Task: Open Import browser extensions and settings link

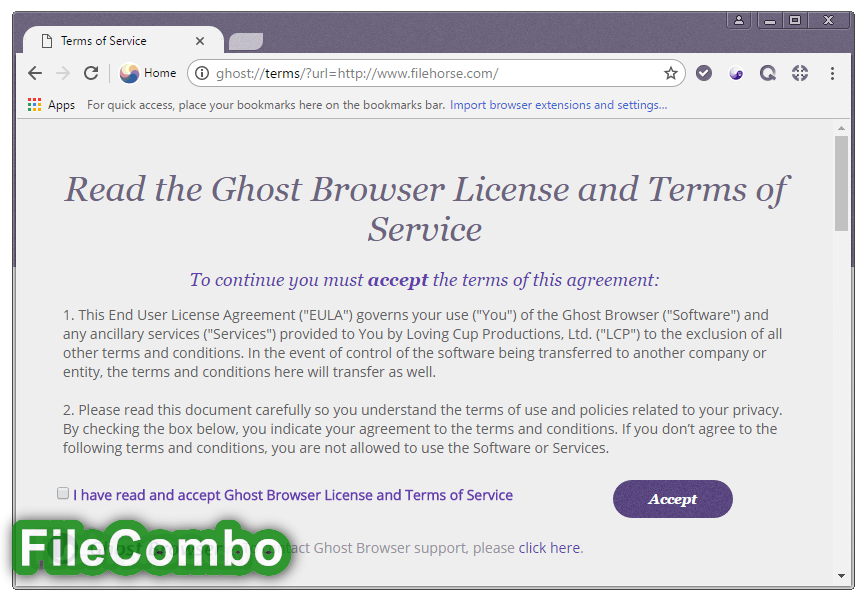Action: pos(558,105)
